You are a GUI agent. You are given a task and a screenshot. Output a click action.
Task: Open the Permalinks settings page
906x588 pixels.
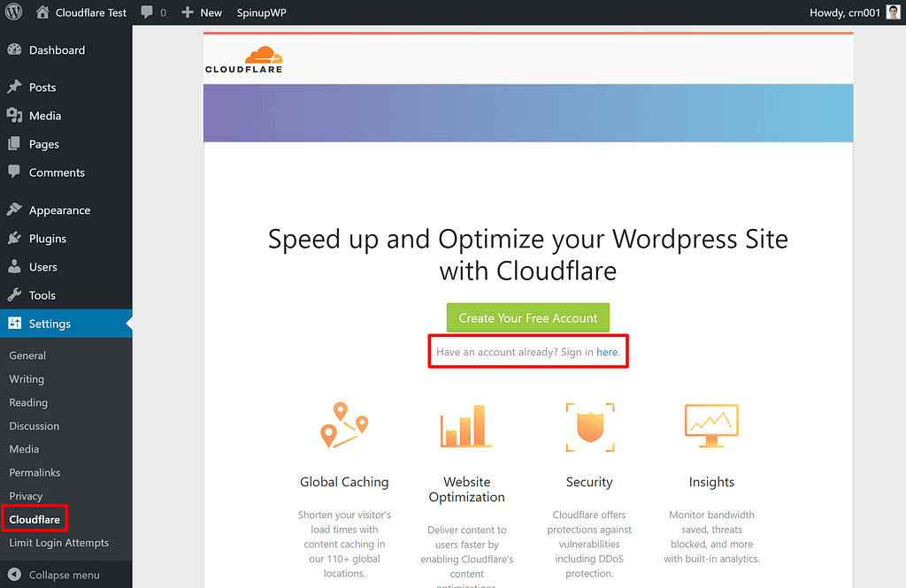pyautogui.click(x=35, y=472)
